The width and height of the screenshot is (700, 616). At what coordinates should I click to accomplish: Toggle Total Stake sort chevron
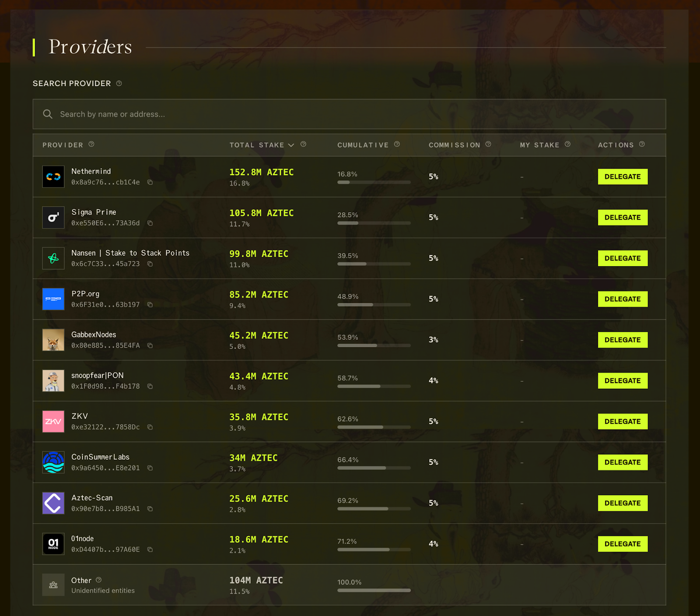(x=291, y=145)
